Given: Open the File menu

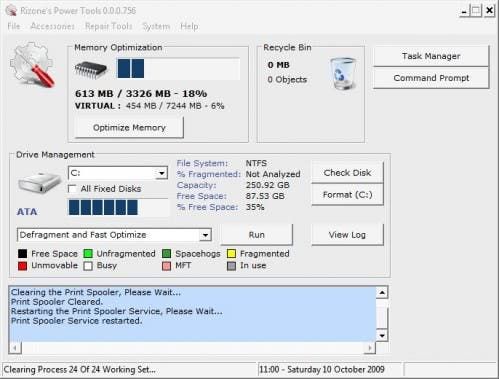Looking at the screenshot, I should [14, 26].
